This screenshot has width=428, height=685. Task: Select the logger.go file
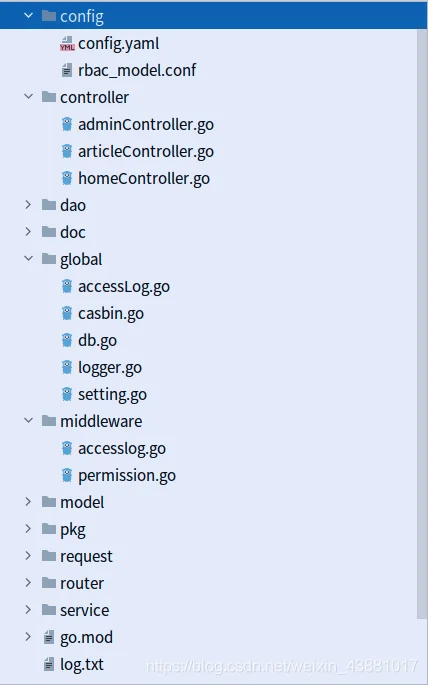coord(110,368)
